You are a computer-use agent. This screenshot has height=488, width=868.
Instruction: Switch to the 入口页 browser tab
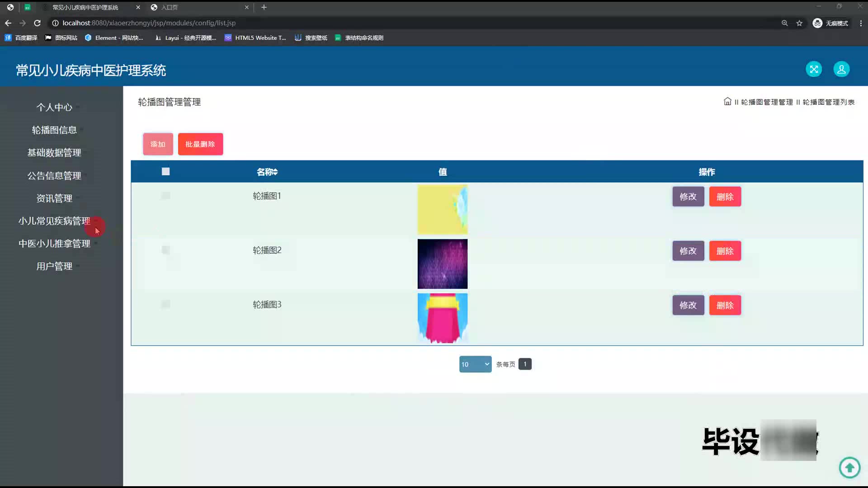click(x=199, y=7)
